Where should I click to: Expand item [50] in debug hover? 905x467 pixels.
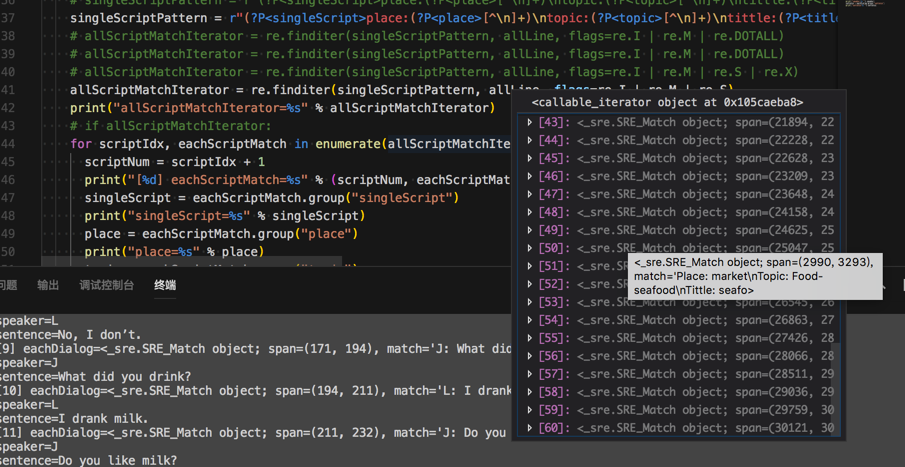pyautogui.click(x=529, y=248)
